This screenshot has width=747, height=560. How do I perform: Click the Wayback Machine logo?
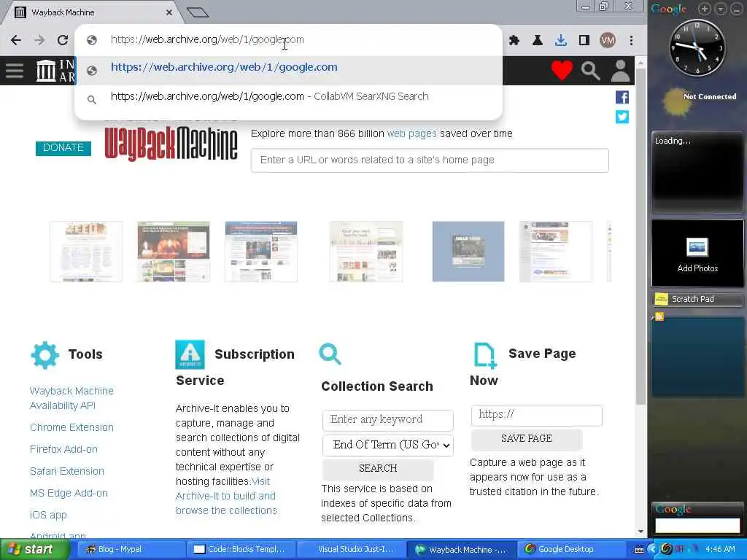[171, 143]
